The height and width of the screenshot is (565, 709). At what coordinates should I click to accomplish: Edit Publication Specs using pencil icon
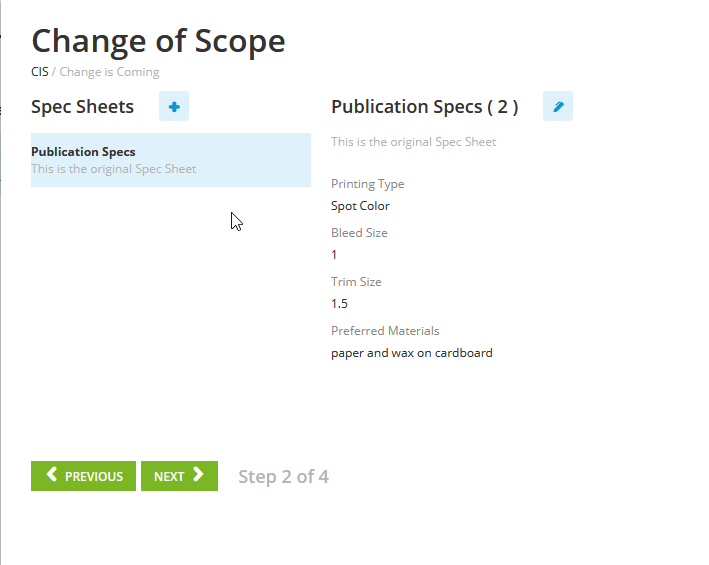point(558,106)
